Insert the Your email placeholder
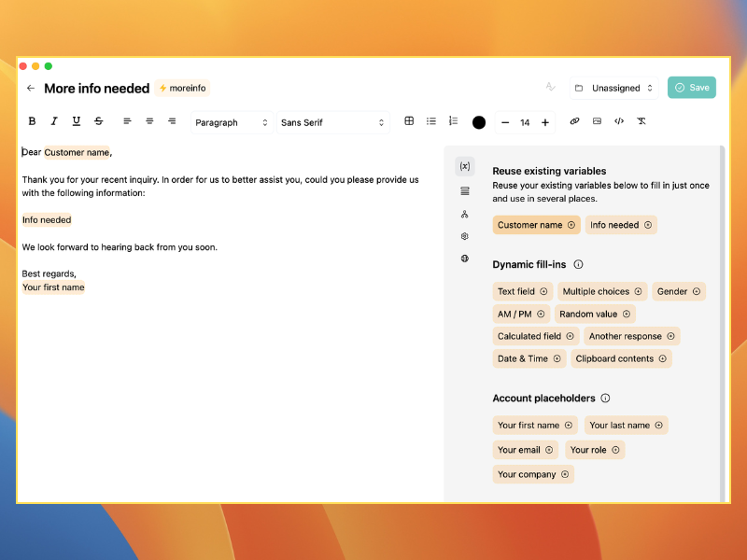The height and width of the screenshot is (560, 747). click(525, 450)
